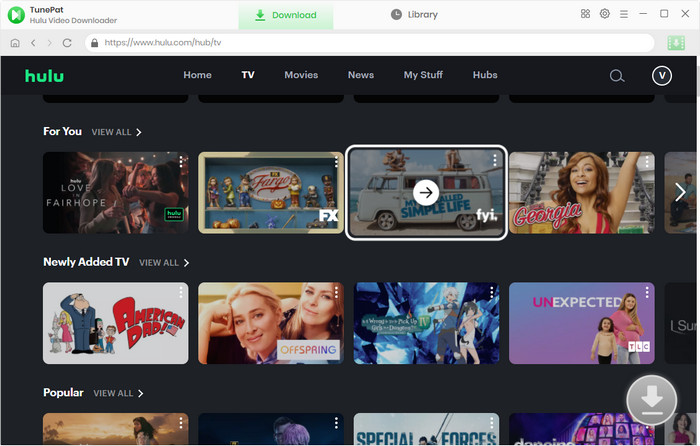The image size is (700, 446).
Task: Focus the hulu.com/hub/tv address field
Action: 369,43
